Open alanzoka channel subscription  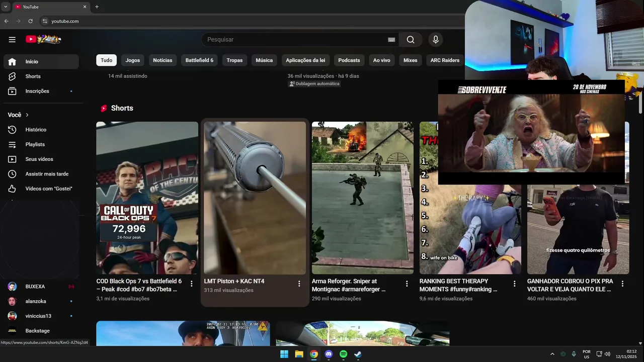[x=41, y=301]
